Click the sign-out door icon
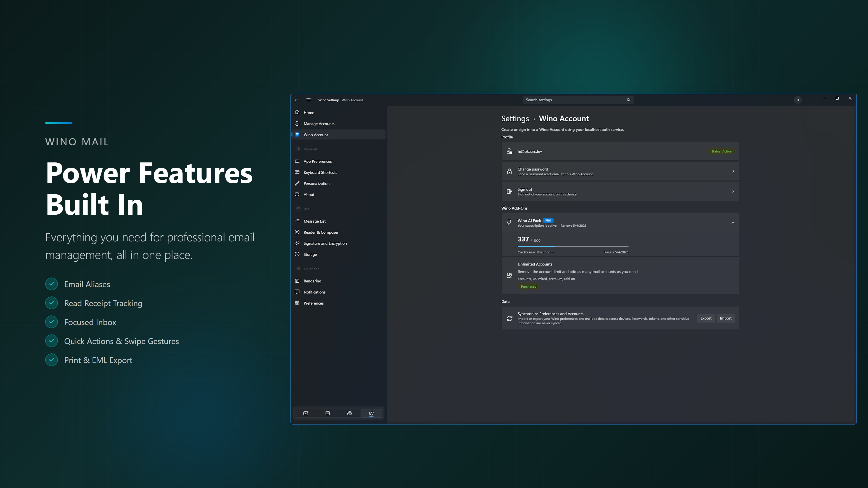 pos(509,192)
